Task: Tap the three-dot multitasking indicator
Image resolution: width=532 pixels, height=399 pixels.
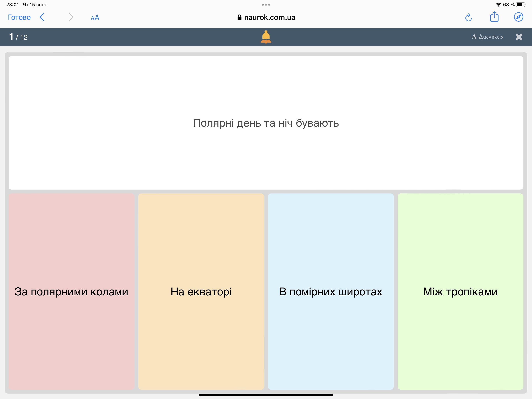Action: pyautogui.click(x=266, y=4)
